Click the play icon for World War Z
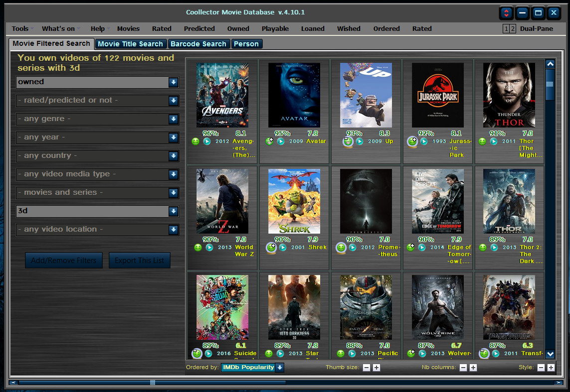 [x=209, y=247]
